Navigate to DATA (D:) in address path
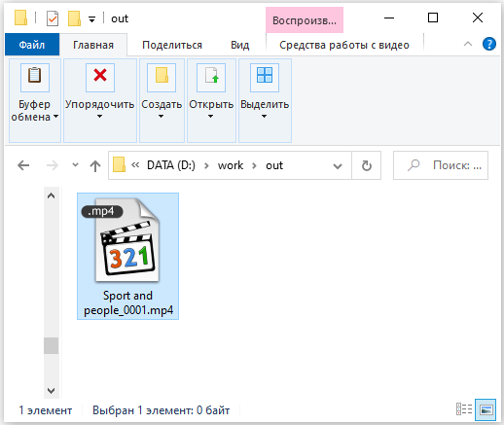504x425 pixels. [171, 165]
